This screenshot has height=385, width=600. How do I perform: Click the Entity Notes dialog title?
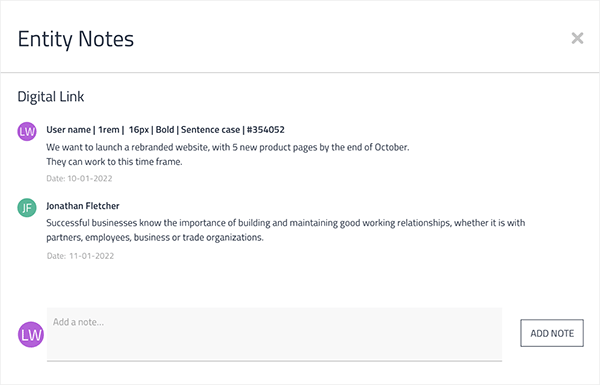coord(76,39)
